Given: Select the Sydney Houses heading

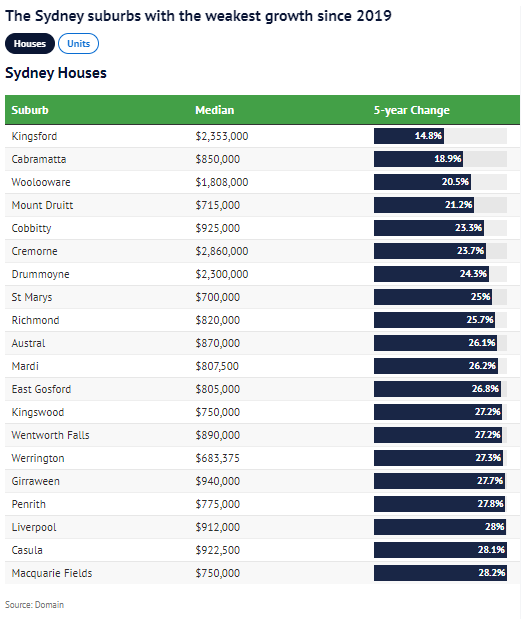Looking at the screenshot, I should [x=56, y=73].
